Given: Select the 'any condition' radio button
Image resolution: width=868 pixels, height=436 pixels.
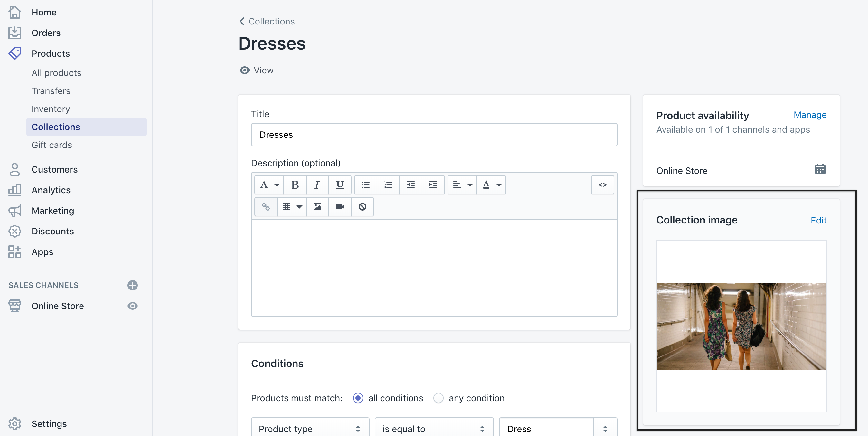Looking at the screenshot, I should (x=439, y=398).
